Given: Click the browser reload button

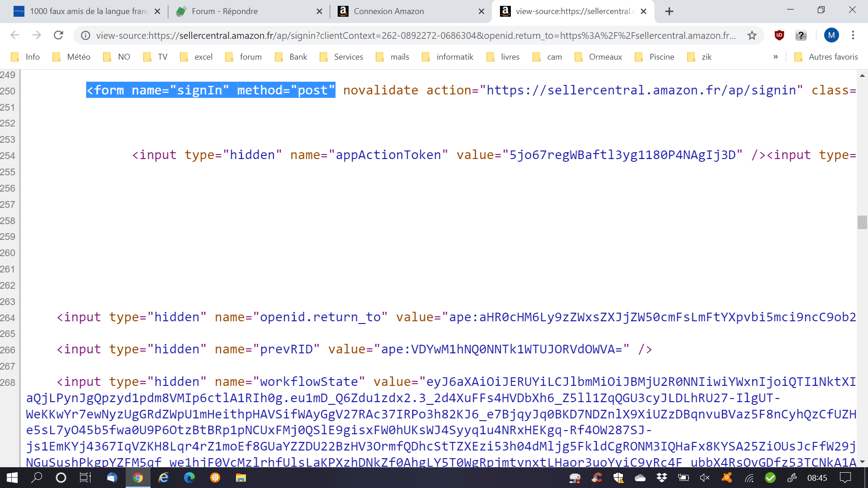Looking at the screenshot, I should point(58,35).
